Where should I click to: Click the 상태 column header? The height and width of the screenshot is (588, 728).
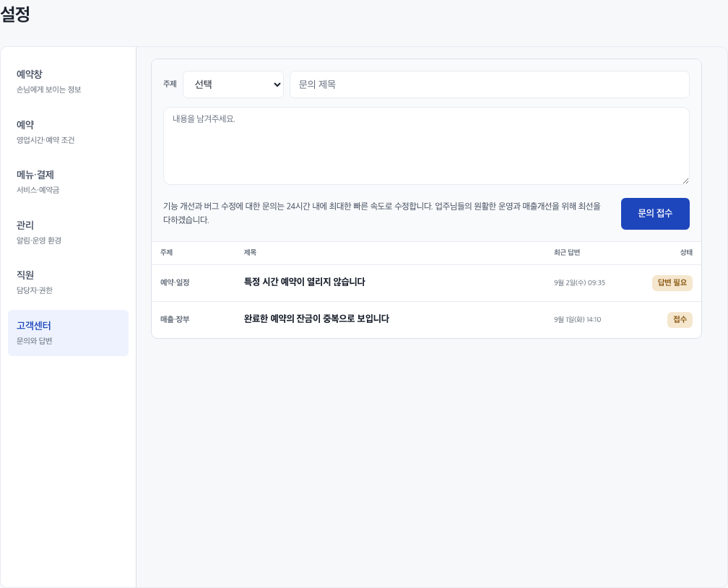point(686,252)
